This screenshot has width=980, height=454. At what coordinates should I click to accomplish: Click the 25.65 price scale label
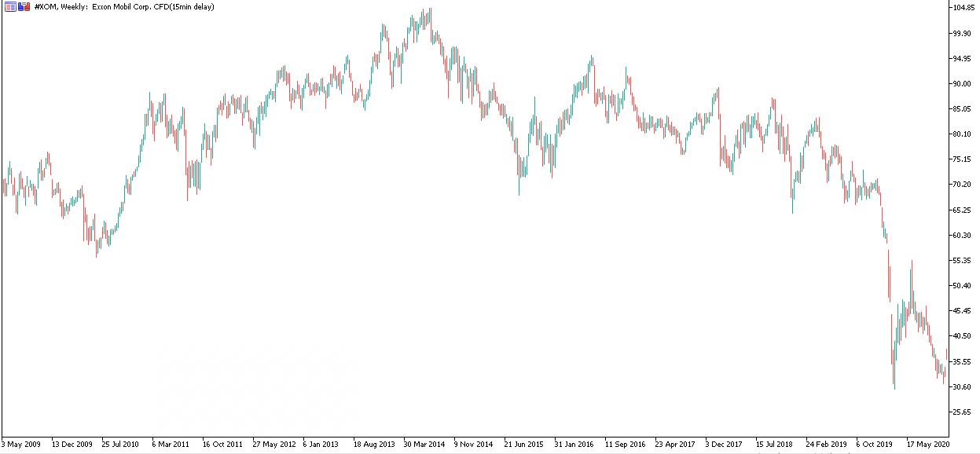[x=964, y=412]
